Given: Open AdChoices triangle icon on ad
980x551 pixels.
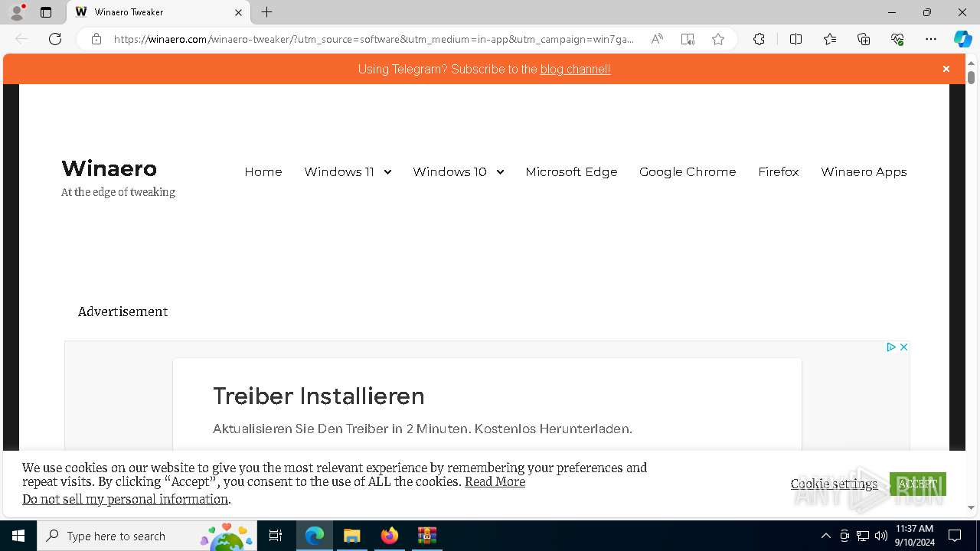Looking at the screenshot, I should coord(891,347).
